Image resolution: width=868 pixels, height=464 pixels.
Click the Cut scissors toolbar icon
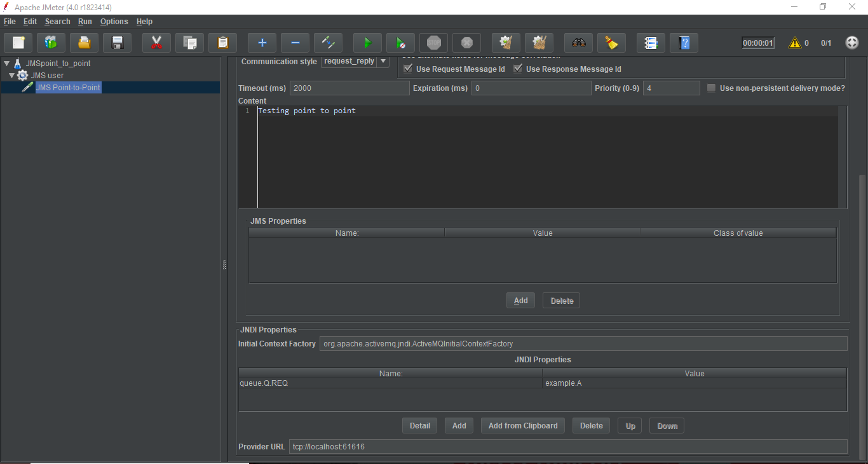point(156,43)
